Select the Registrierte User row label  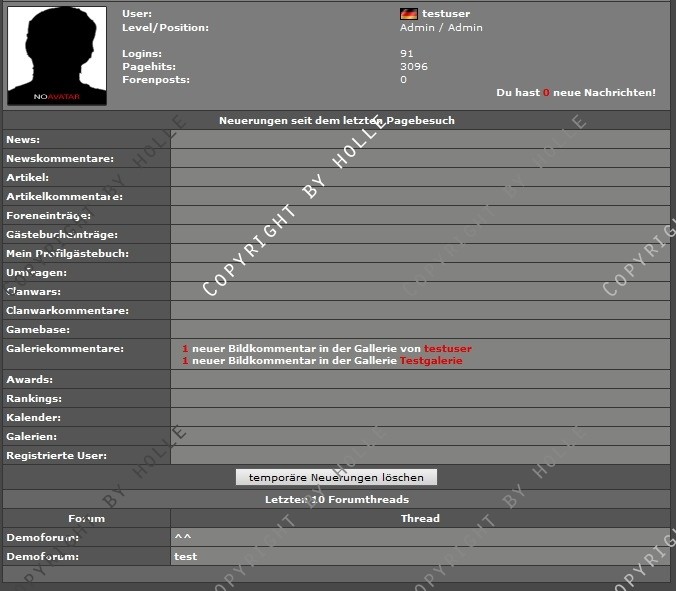[56, 456]
